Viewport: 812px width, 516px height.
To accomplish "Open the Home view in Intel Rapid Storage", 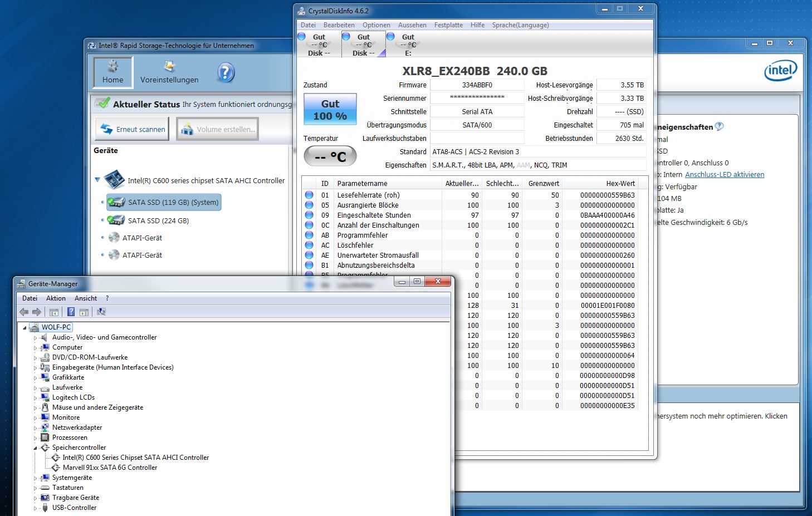I will point(113,72).
